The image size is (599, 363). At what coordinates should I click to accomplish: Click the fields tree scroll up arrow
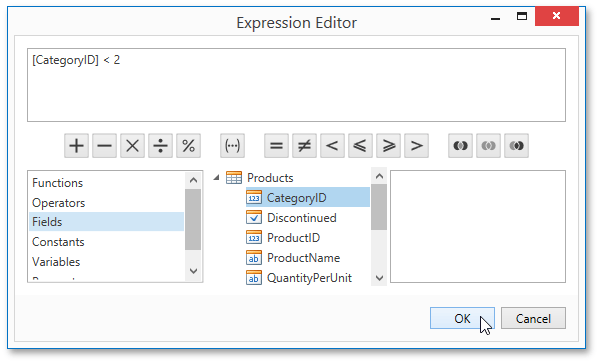[x=379, y=176]
